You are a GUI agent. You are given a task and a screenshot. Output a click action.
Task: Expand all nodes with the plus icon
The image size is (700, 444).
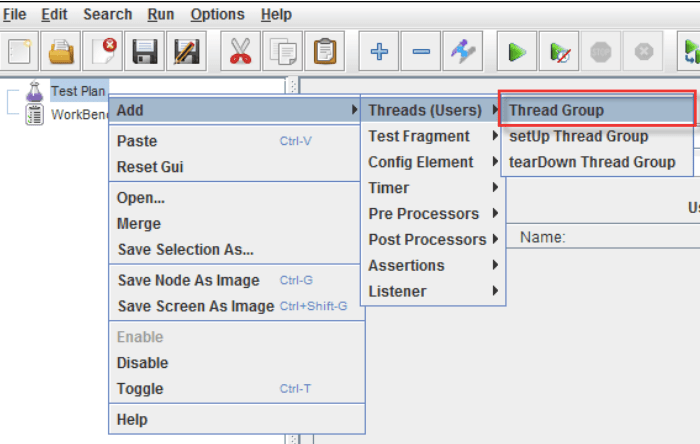tap(379, 51)
